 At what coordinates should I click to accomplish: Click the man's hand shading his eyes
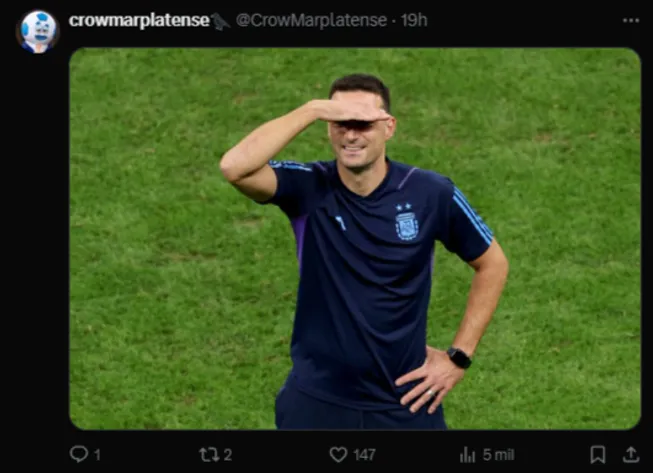348,108
